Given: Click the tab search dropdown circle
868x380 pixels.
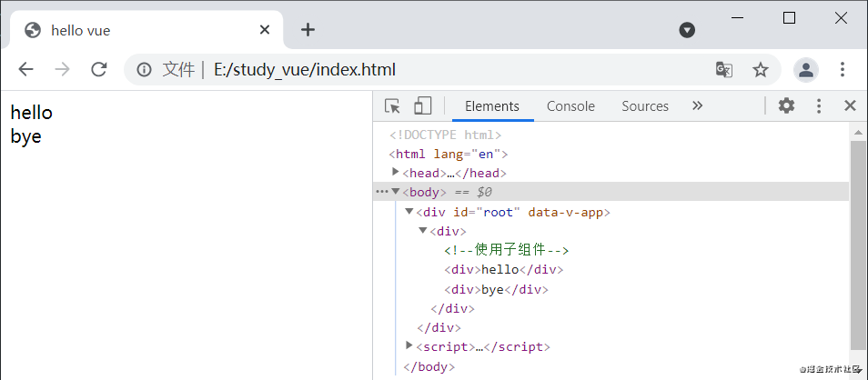Looking at the screenshot, I should point(687,30).
